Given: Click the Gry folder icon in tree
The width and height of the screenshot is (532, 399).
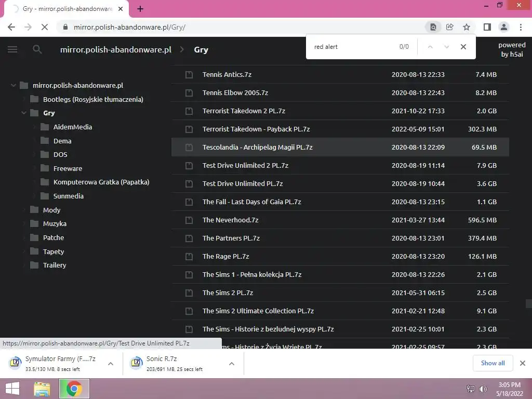Looking at the screenshot, I should pyautogui.click(x=34, y=113).
